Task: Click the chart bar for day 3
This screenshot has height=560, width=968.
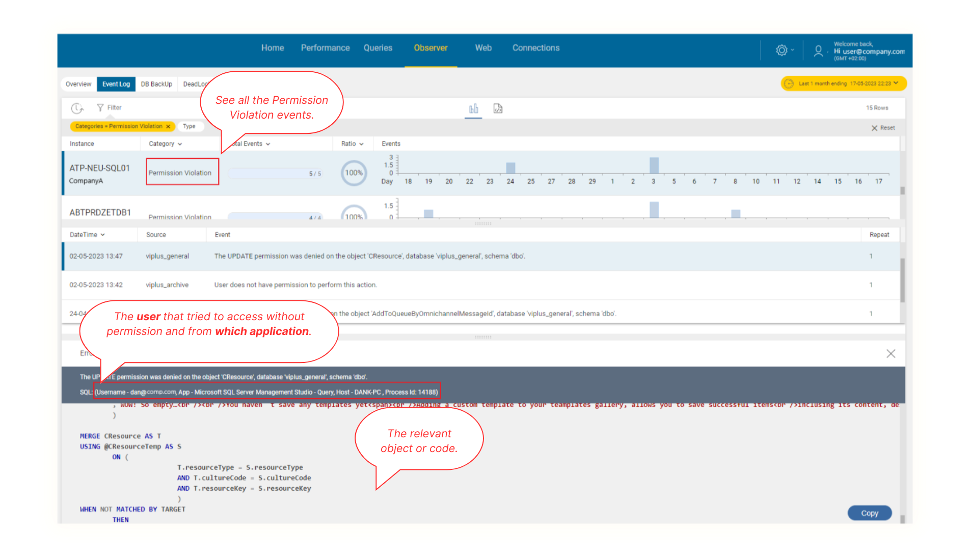Action: (x=654, y=165)
